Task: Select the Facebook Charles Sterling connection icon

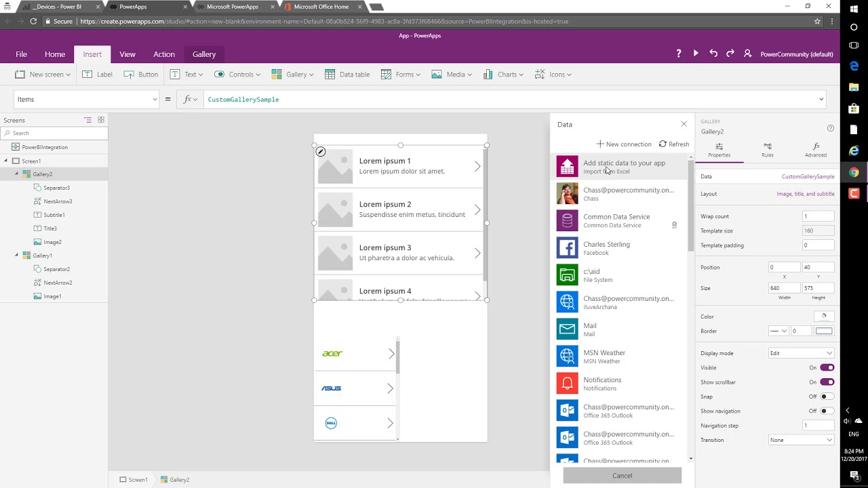Action: (x=567, y=247)
